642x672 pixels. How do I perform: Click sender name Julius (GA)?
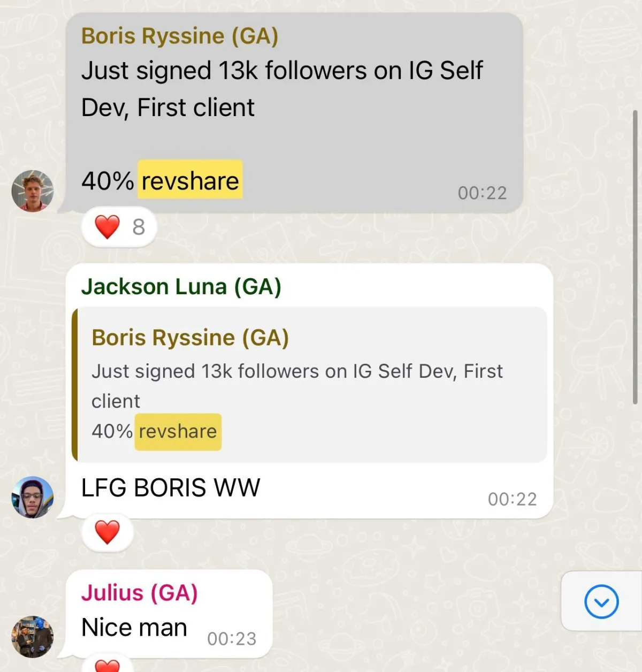point(140,593)
